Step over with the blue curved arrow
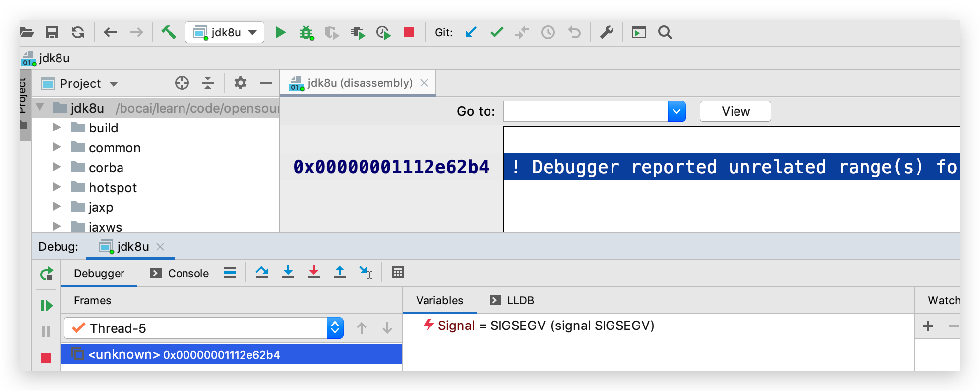 [x=262, y=272]
